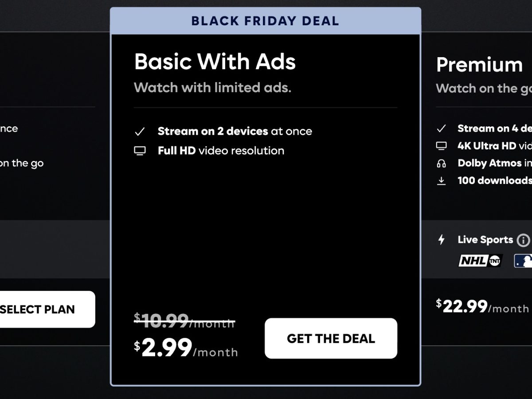Click the Premium plan heading
This screenshot has width=532, height=399.
[479, 65]
